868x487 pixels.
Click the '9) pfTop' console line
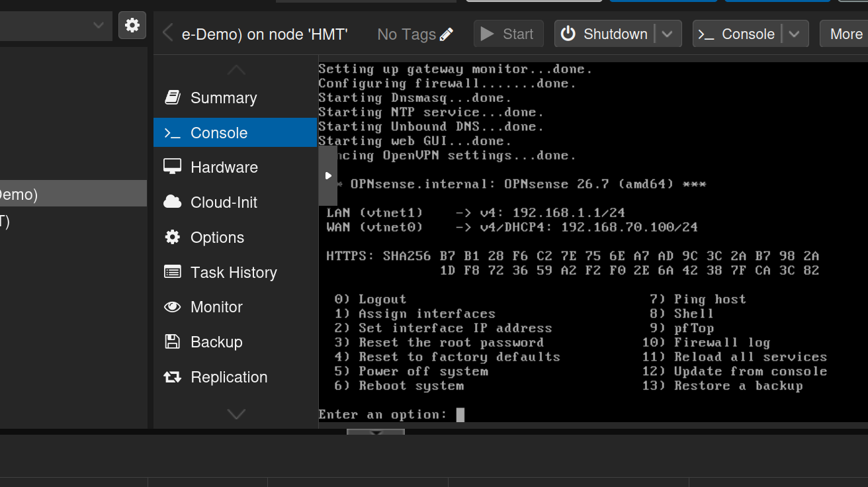(681, 328)
